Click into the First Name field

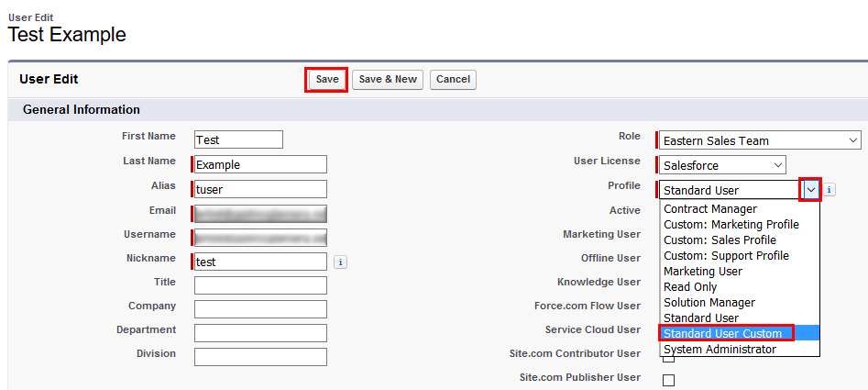click(238, 139)
